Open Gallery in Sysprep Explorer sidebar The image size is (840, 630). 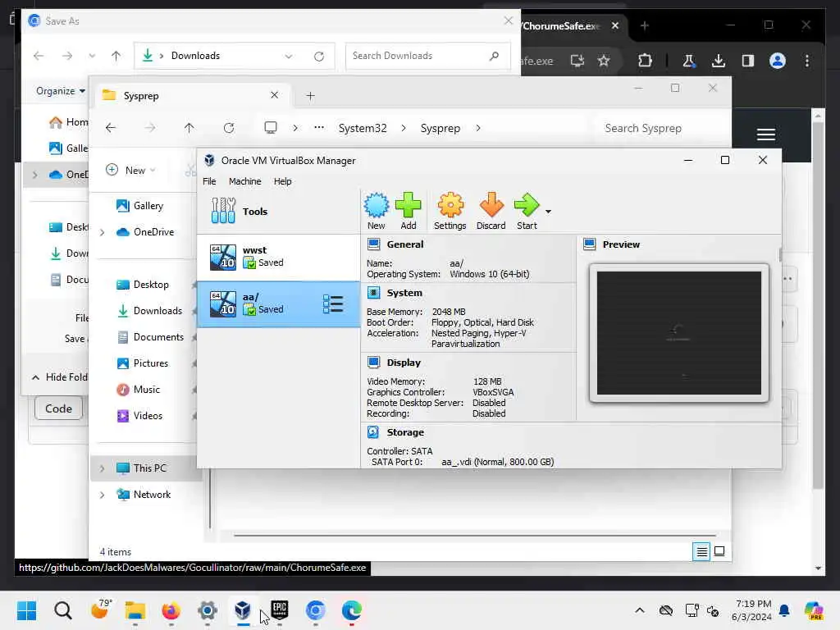tap(148, 206)
